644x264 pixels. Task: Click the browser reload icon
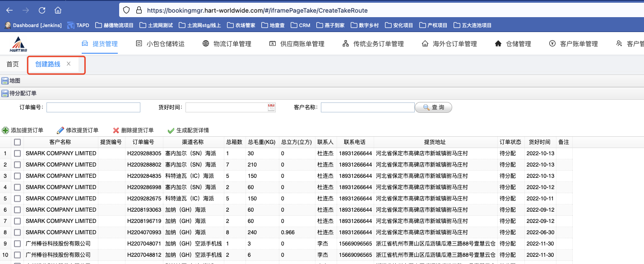(x=42, y=10)
